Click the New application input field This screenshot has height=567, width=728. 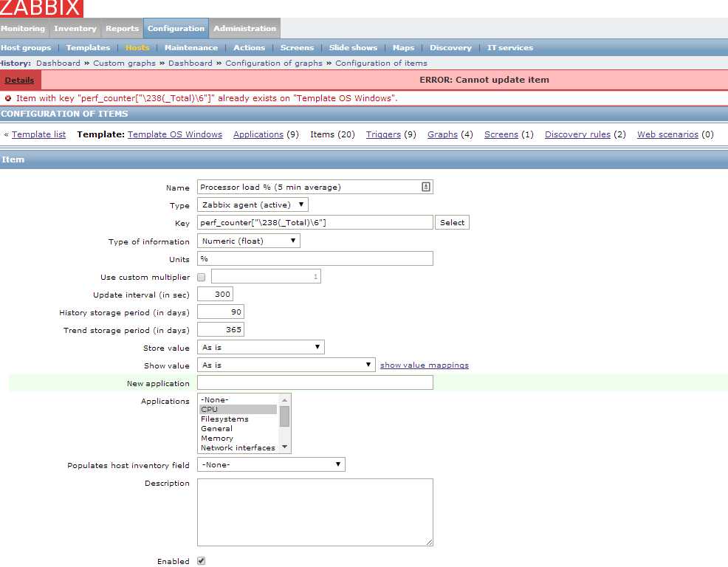(x=315, y=382)
